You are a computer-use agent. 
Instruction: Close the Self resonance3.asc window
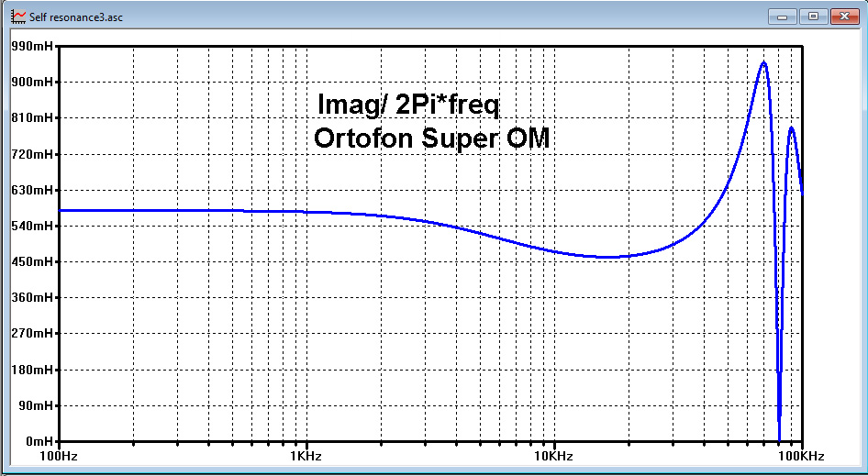844,17
